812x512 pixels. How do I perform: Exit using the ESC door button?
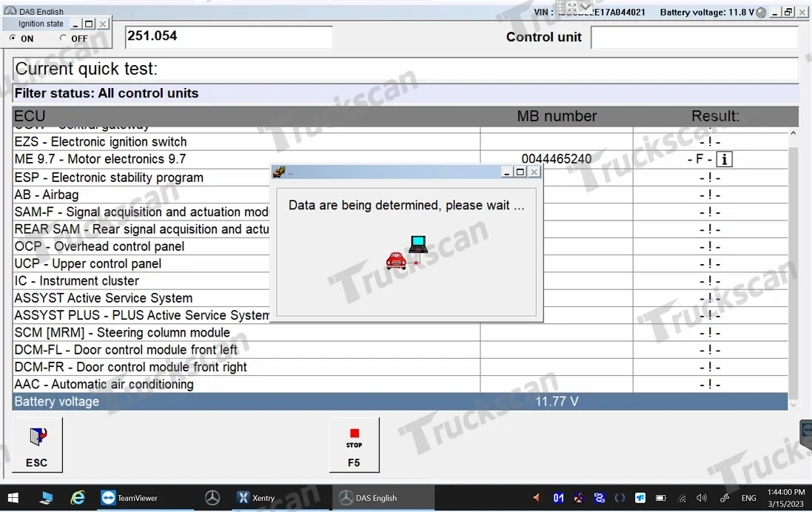coord(37,445)
